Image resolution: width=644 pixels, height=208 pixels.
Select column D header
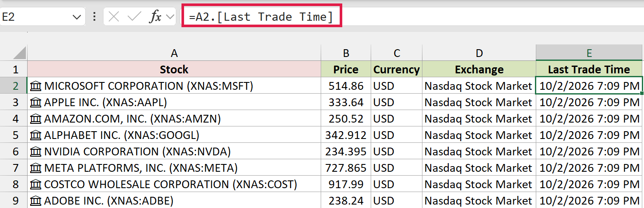pos(479,53)
